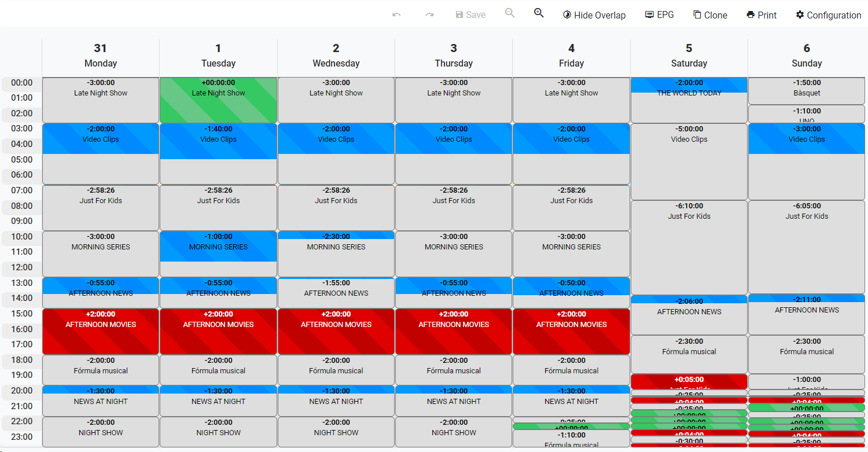Clone the schedule with Clone button
Screen dimensions: 868x452
(x=710, y=15)
